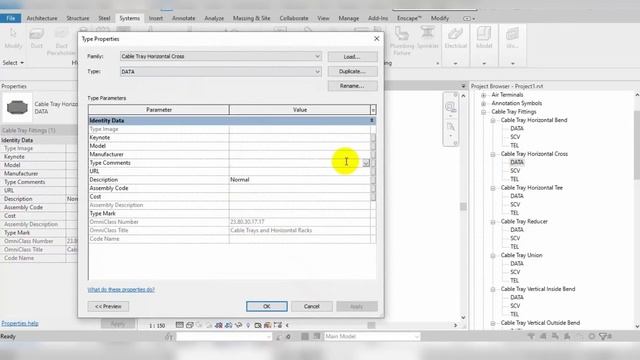Expand the Annotation Symbols browser node
The image size is (640, 360).
(x=484, y=103)
